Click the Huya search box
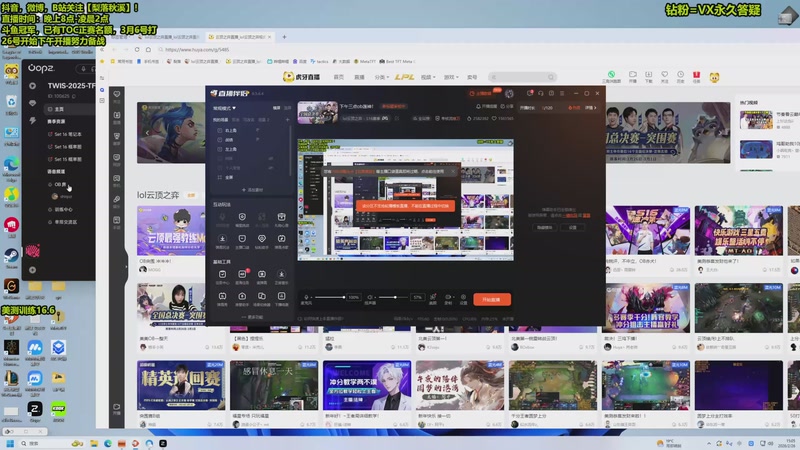 click(522, 77)
